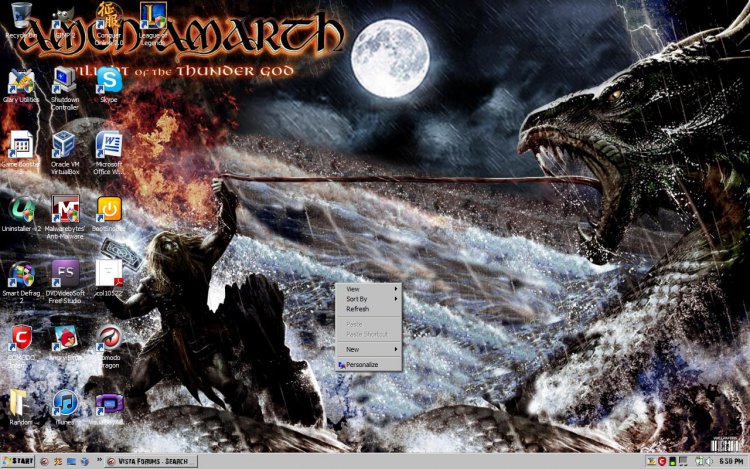
Task: Launch Skype from the desktop
Action: pos(109,86)
